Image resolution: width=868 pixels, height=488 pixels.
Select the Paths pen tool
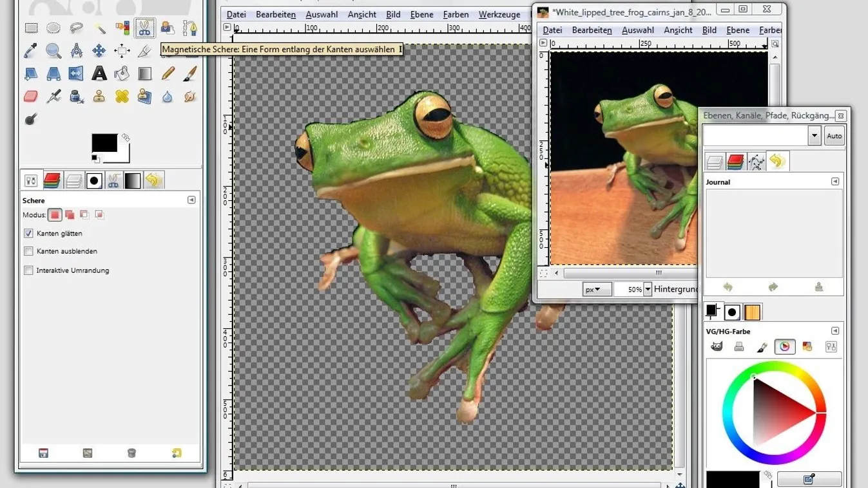pyautogui.click(x=190, y=28)
